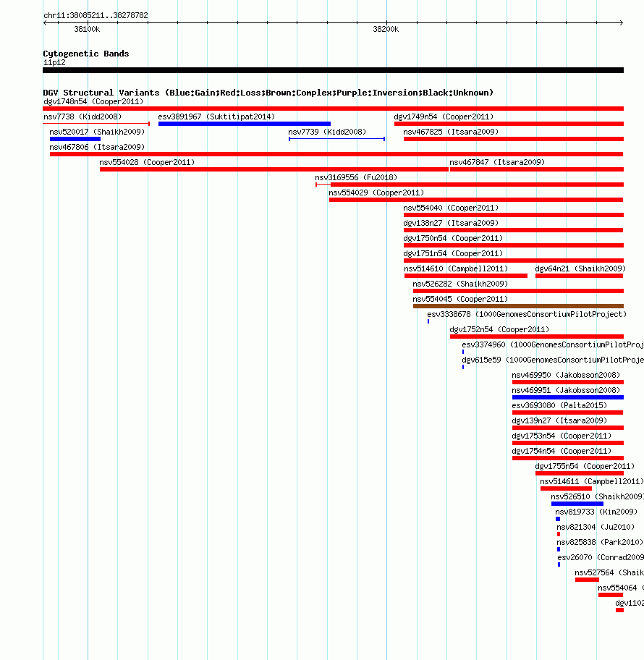This screenshot has width=644, height=660.
Task: Select the esv26070 variant label
Action: tap(601, 557)
